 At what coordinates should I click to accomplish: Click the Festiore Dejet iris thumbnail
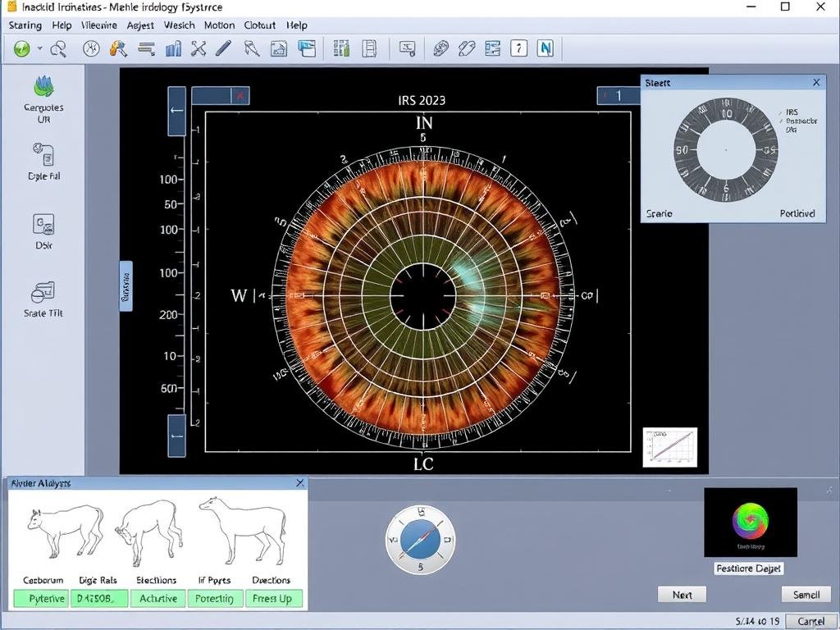tap(749, 522)
